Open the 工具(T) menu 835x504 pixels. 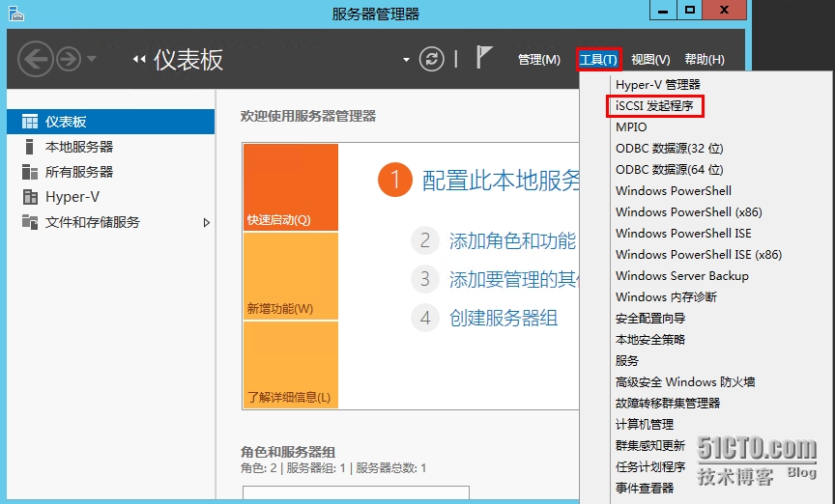598,60
